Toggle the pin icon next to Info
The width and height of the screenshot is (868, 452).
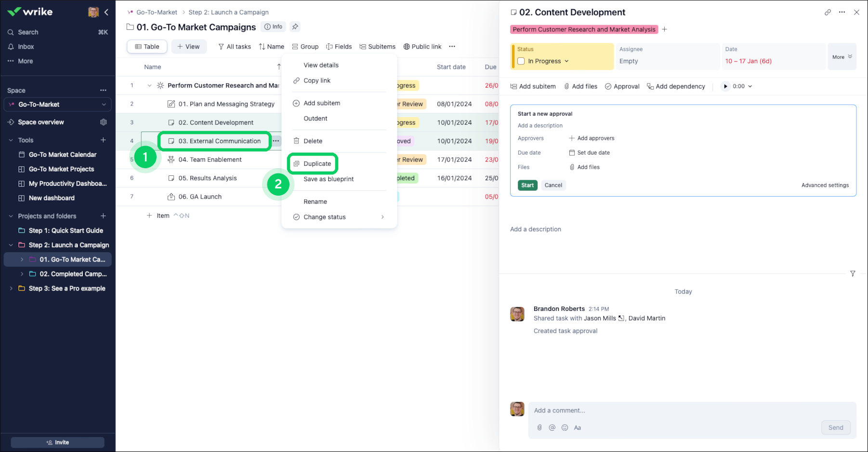coord(295,27)
